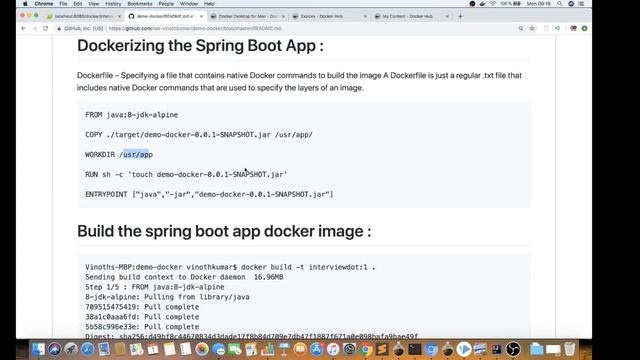Viewport: 640px width, 360px height.
Task: Open a new browser tab
Action: (460, 16)
